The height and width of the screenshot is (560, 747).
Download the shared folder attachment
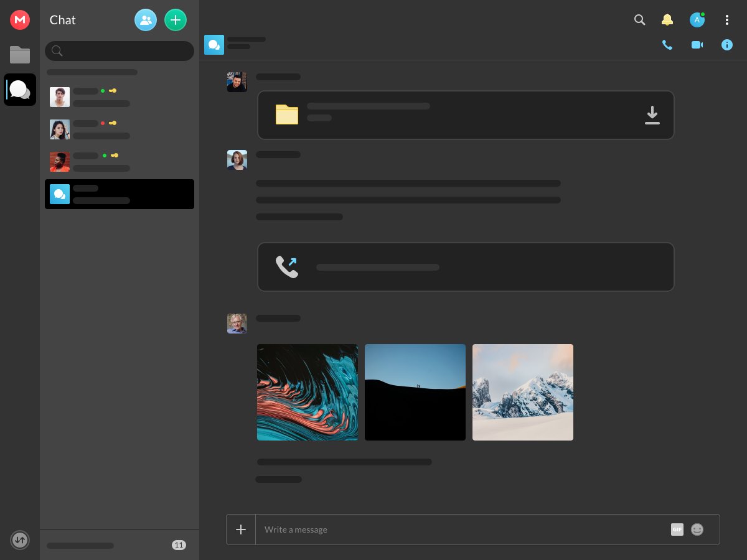click(x=652, y=115)
